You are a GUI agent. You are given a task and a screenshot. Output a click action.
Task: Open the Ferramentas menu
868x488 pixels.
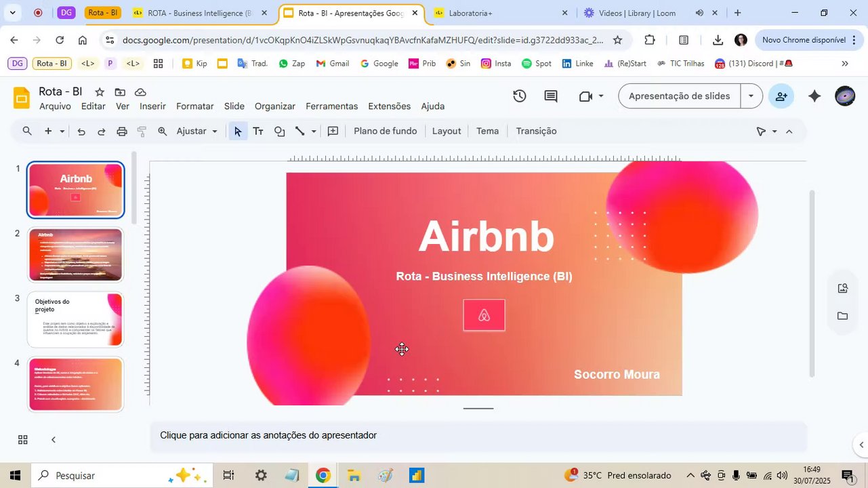click(331, 106)
